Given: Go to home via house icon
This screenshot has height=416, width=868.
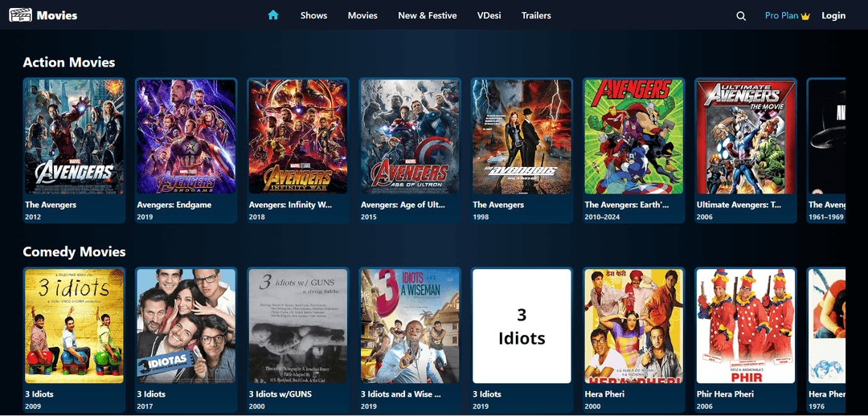Looking at the screenshot, I should (x=273, y=15).
